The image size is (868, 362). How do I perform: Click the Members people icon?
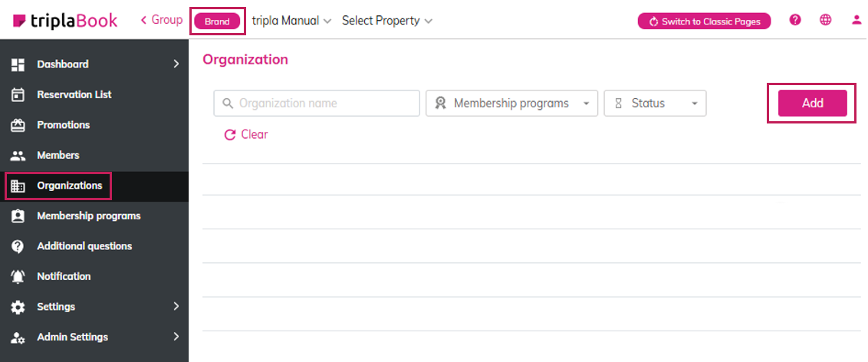(18, 156)
